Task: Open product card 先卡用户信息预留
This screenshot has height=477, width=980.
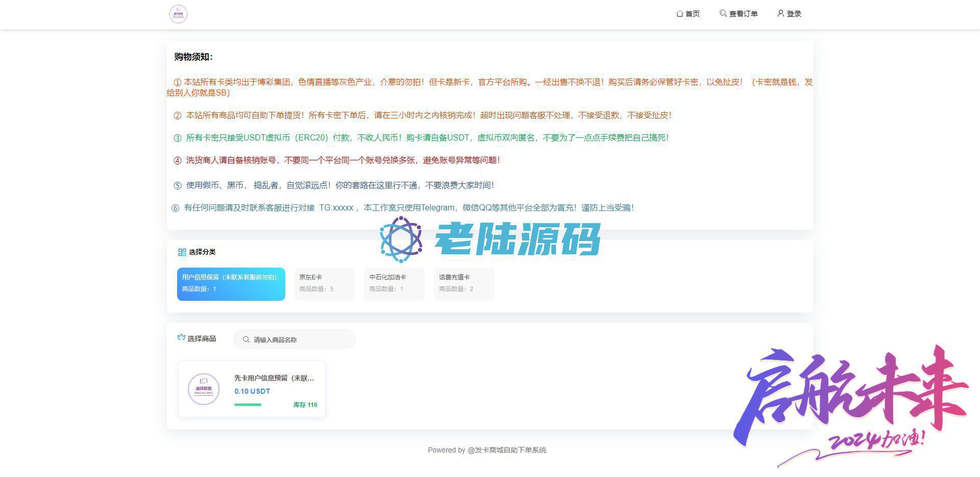Action: [x=252, y=389]
